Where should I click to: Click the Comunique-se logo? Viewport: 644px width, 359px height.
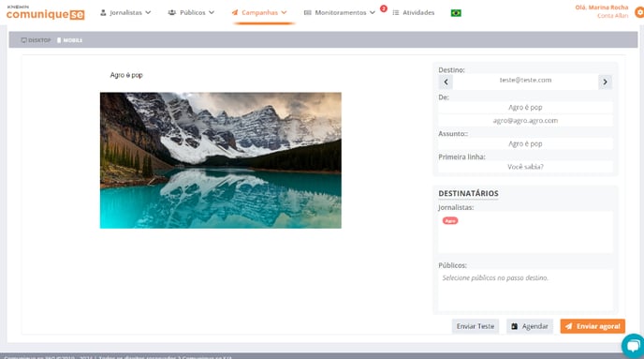(45, 13)
